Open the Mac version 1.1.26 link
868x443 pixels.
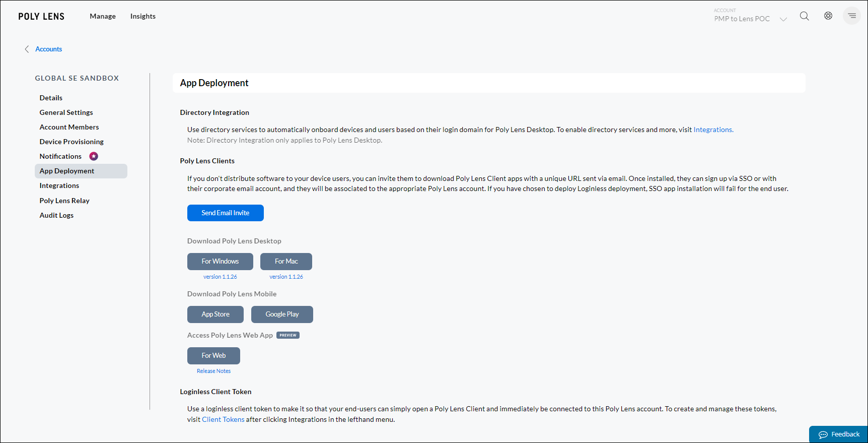click(286, 277)
